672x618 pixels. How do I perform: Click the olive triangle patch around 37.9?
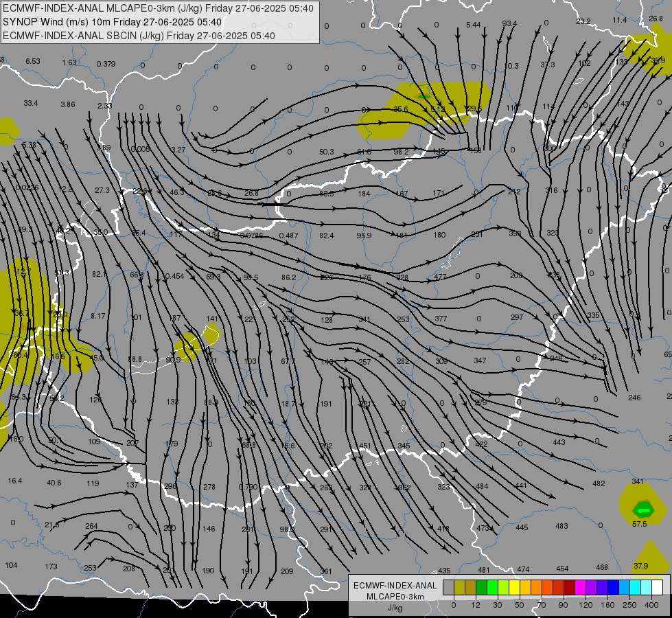pyautogui.click(x=651, y=557)
